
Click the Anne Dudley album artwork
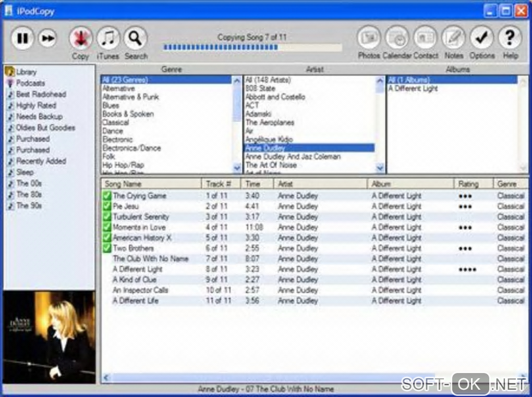[x=49, y=337]
